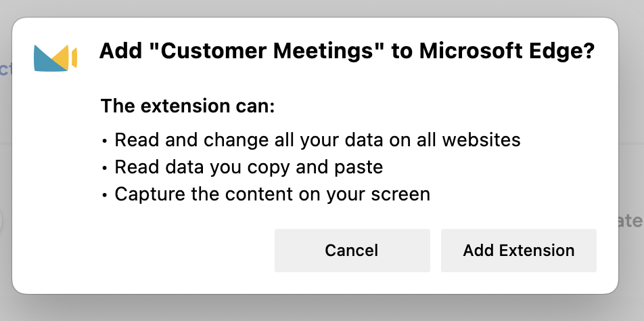Click the yellow camera part of the logo
644x321 pixels.
coord(66,57)
